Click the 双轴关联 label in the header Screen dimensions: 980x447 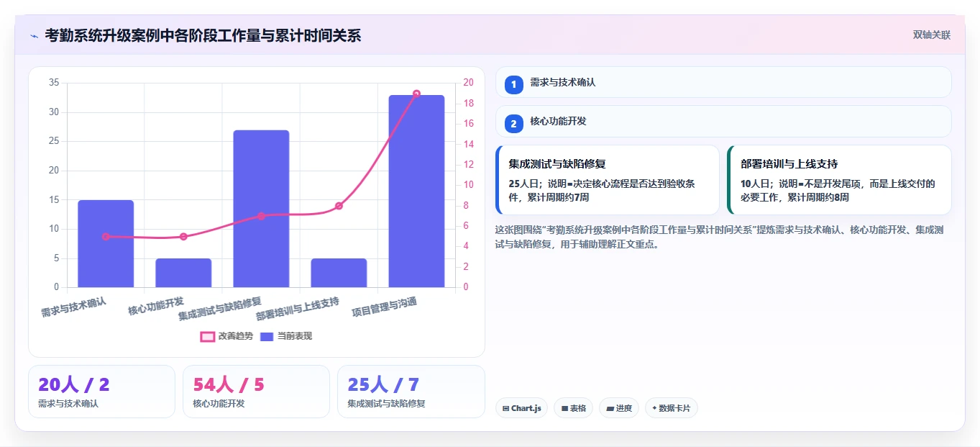[931, 35]
